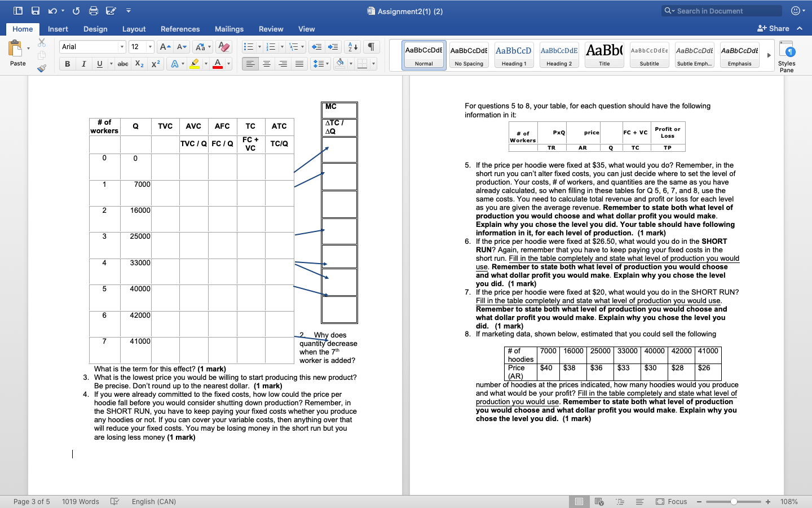Redo the last action
The height and width of the screenshot is (508, 812).
point(76,11)
